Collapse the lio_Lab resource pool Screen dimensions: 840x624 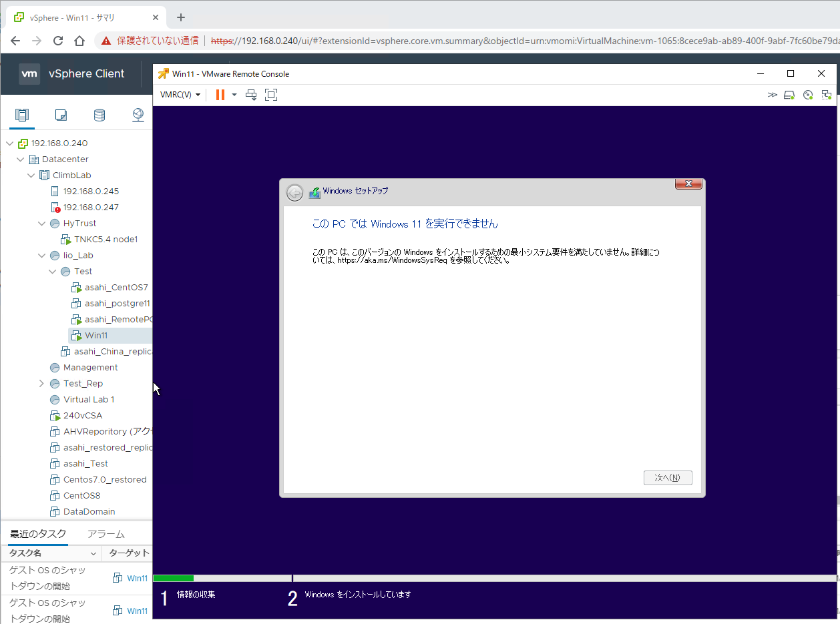42,255
